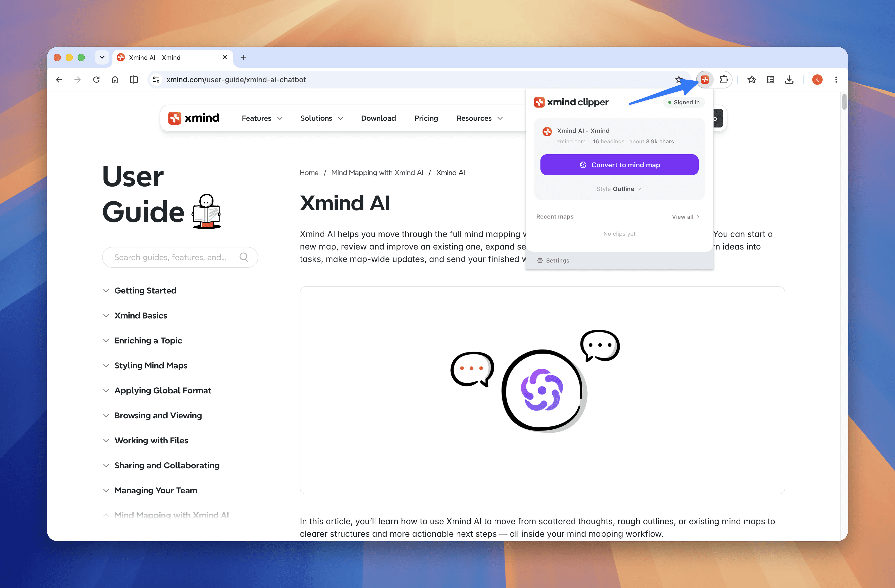
Task: Expand the Xmind Basics section
Action: pyautogui.click(x=135, y=316)
